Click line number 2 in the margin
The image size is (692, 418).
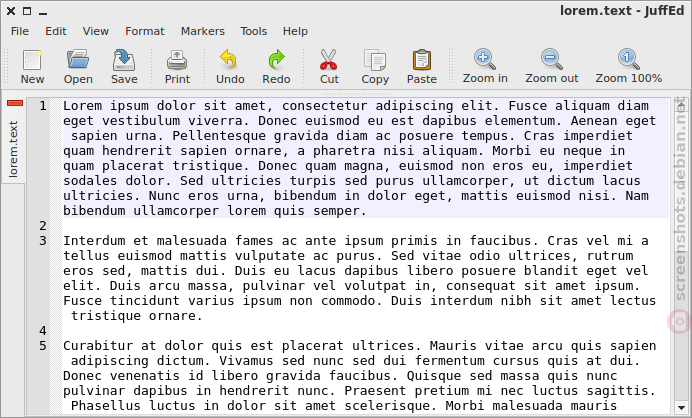click(43, 226)
